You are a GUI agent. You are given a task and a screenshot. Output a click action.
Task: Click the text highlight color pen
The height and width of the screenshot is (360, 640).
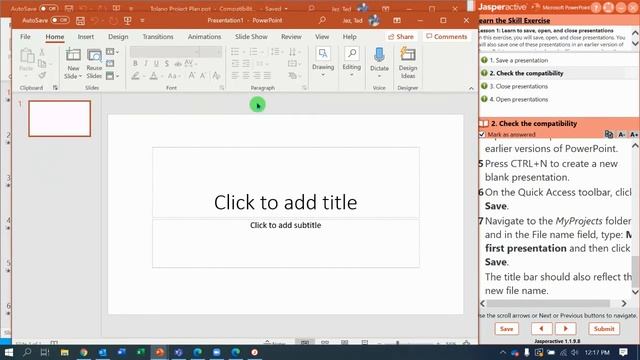[x=135, y=76]
